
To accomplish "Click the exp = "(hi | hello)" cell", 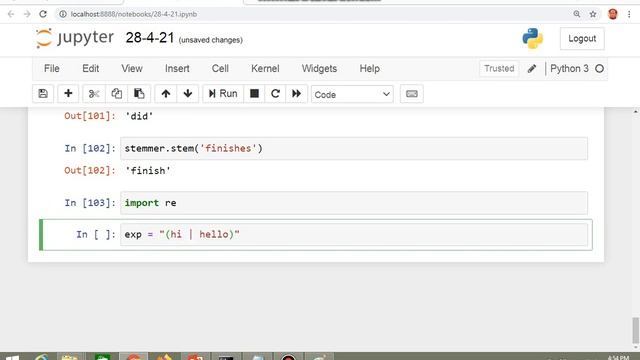I will coord(354,235).
